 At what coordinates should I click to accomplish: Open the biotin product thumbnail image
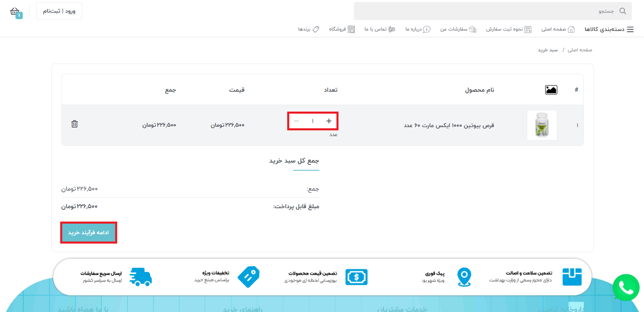click(542, 125)
